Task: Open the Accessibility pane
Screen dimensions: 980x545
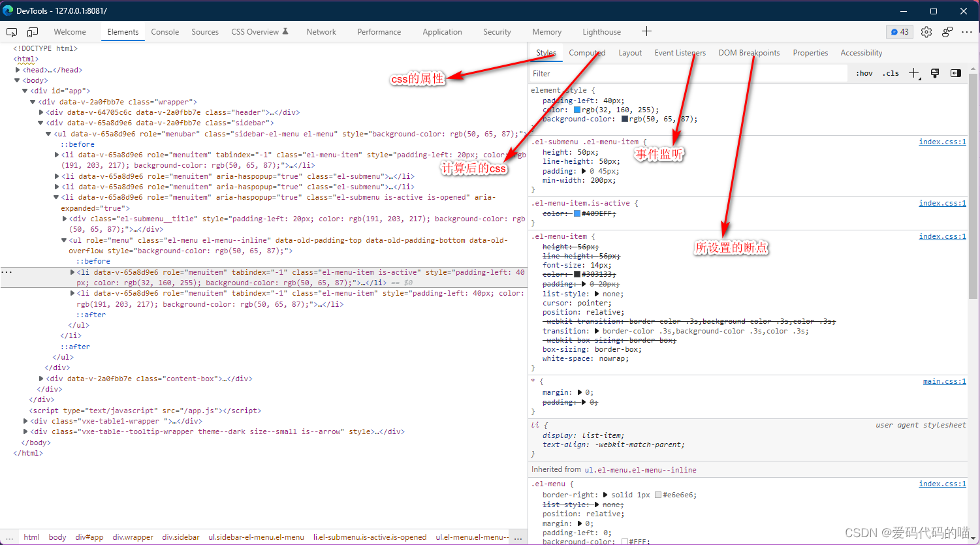Action: 861,53
